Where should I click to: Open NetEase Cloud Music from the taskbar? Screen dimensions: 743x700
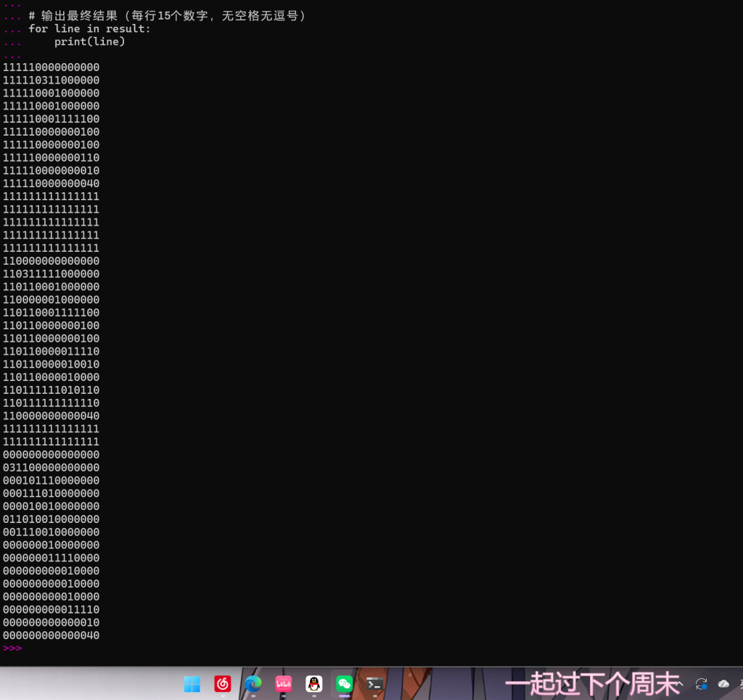(223, 684)
